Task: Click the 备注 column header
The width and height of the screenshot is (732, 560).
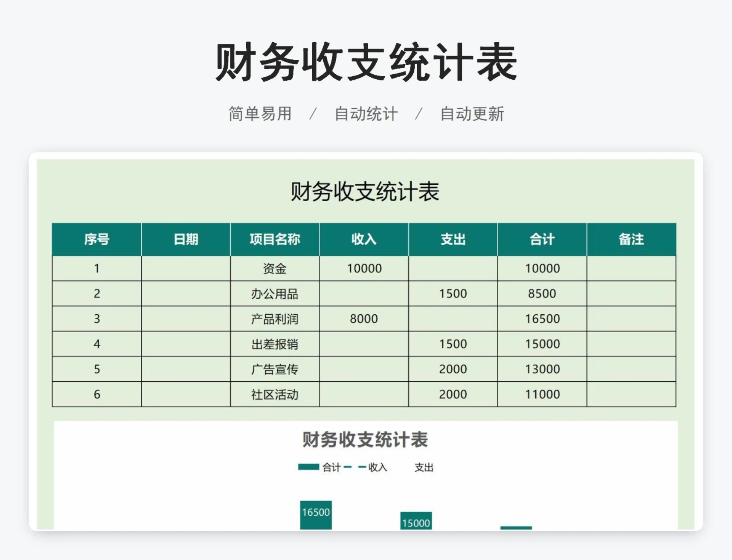Action: [631, 239]
